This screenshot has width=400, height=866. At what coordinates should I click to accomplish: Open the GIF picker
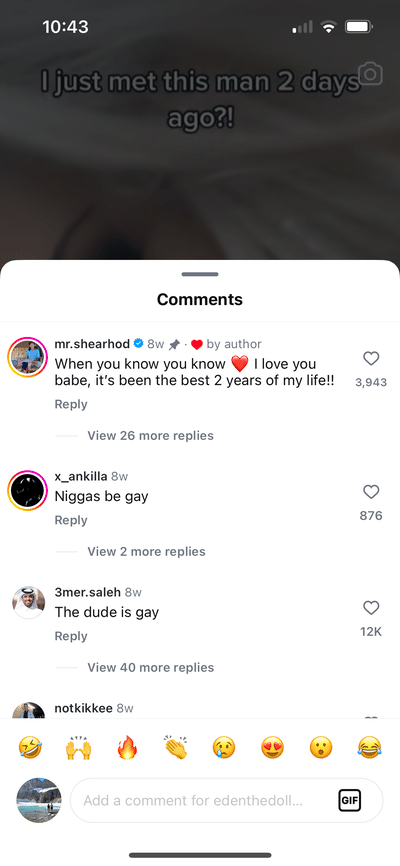coord(349,800)
